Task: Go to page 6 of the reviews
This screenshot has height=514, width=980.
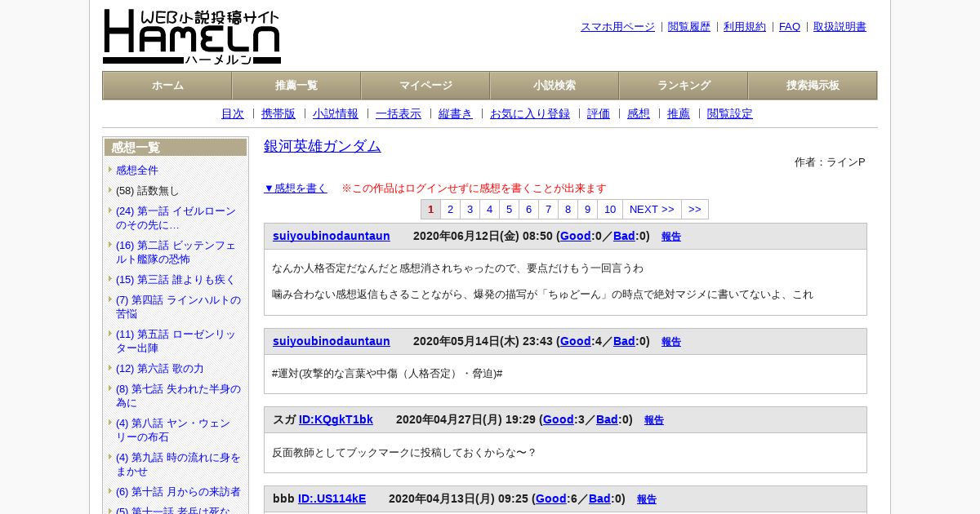Action: tap(528, 209)
